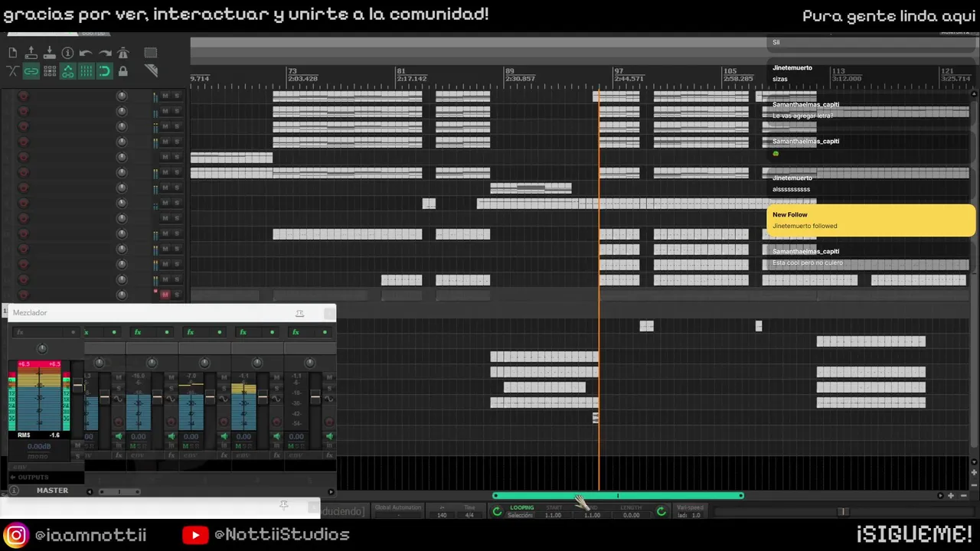Screen dimensions: 980x551
Task: Save the project with the download-arrow icon
Action: (50, 53)
